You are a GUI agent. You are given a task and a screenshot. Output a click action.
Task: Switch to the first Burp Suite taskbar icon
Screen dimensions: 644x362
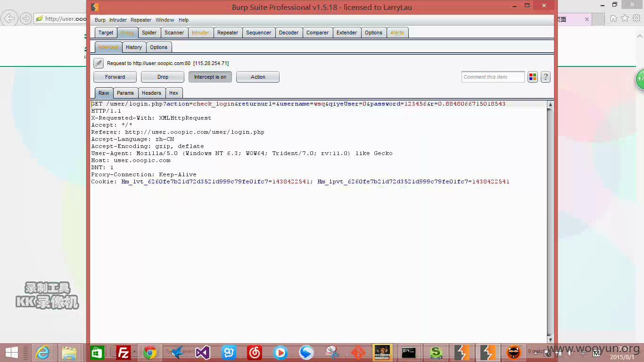click(462, 353)
